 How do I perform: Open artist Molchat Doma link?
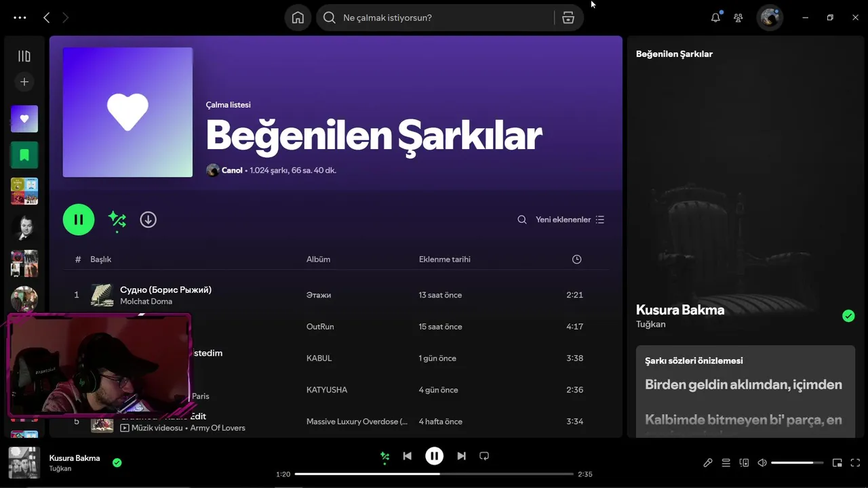[x=146, y=301]
